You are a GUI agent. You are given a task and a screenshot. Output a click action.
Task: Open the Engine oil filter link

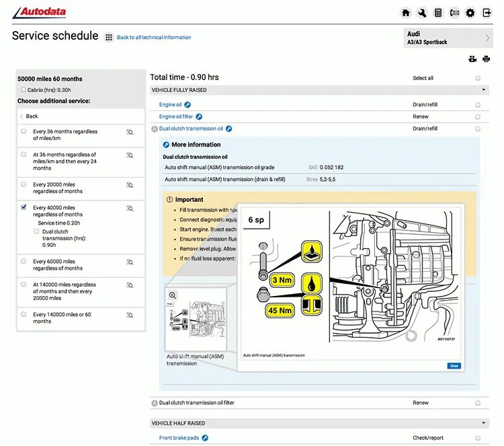(x=176, y=116)
